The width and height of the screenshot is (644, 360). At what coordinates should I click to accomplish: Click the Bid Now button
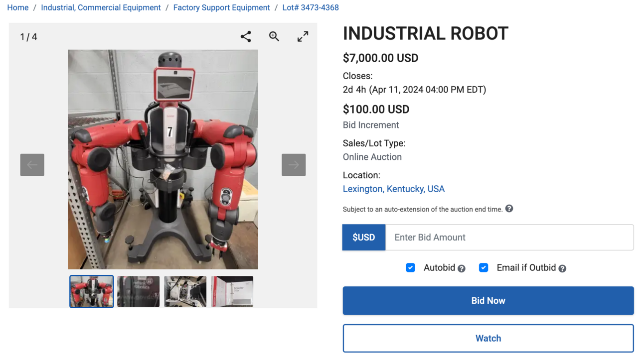tap(488, 300)
